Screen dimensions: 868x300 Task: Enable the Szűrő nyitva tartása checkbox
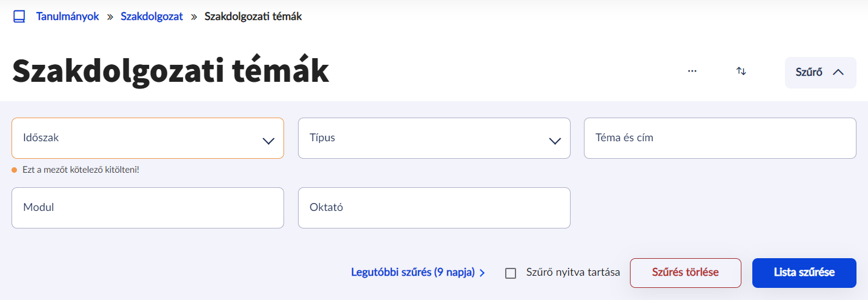coord(511,273)
